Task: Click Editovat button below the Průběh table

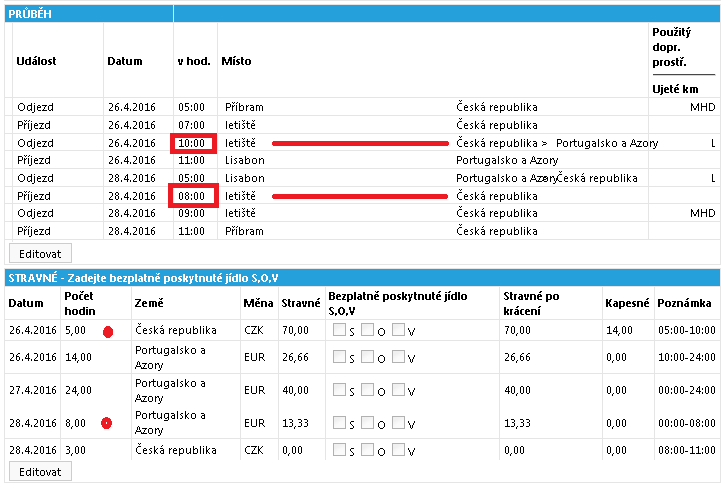Action: pyautogui.click(x=40, y=254)
